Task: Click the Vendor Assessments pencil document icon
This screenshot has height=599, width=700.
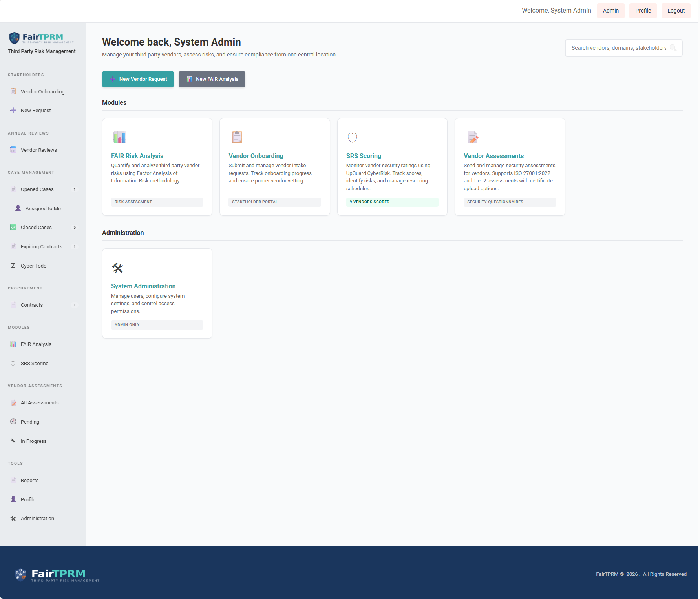Action: click(x=473, y=137)
